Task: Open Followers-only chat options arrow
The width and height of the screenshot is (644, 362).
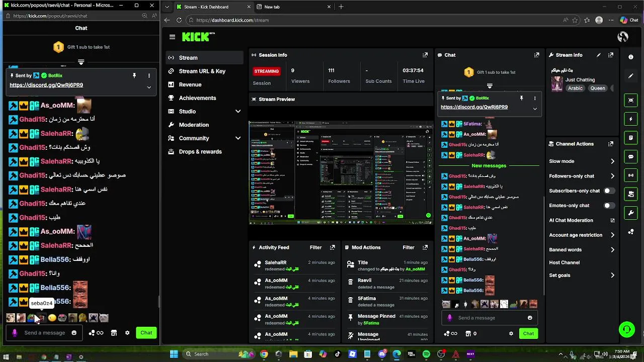Action: [612, 176]
